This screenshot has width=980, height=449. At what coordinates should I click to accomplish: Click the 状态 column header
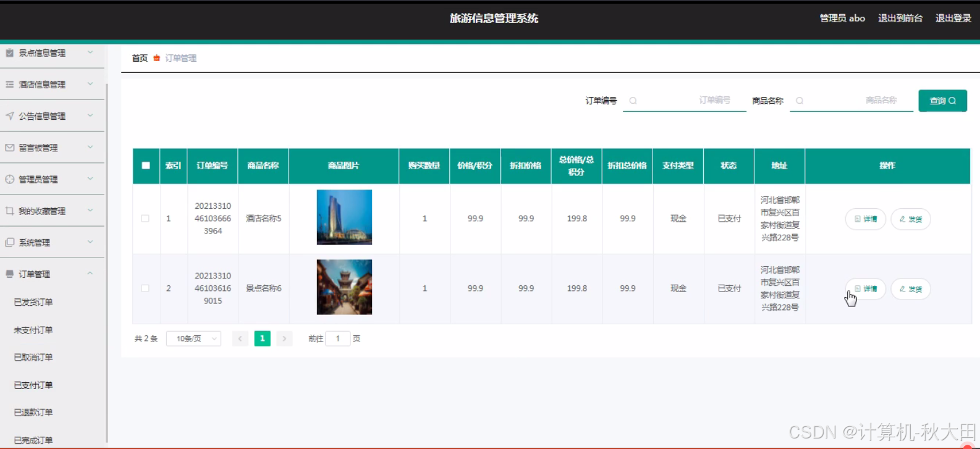pos(729,166)
